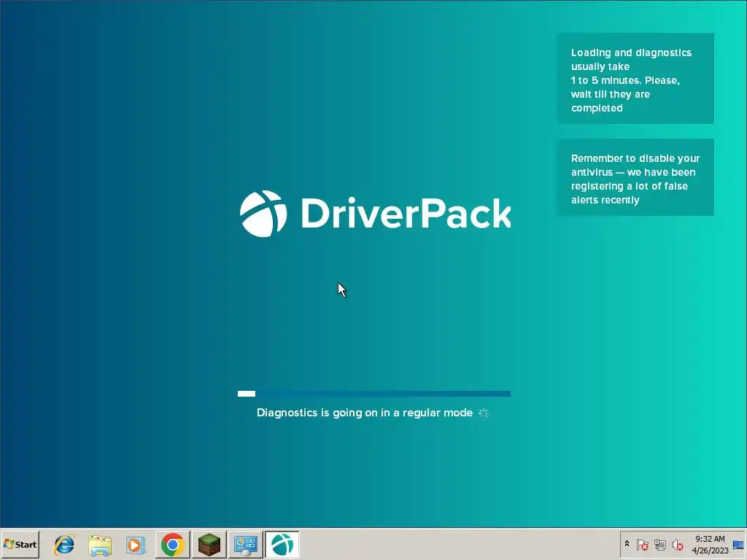747x560 pixels.
Task: Click the DriverPack logo emblem
Action: point(263,214)
